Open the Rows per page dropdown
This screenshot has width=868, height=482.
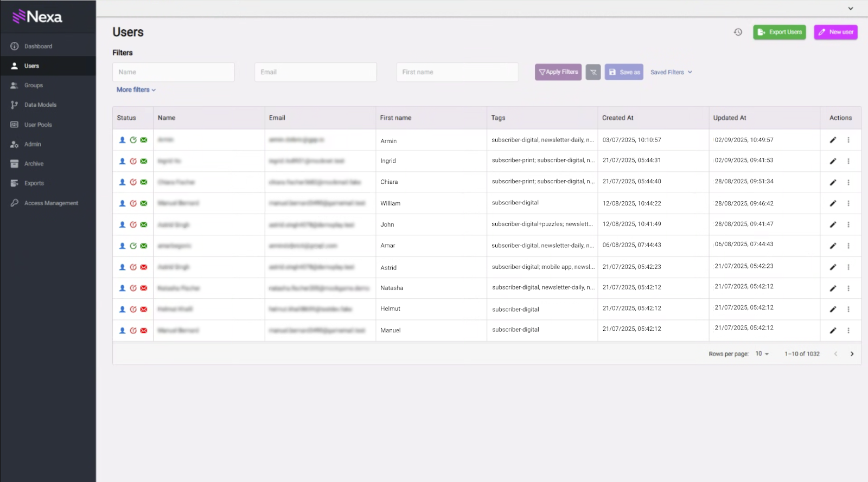(x=762, y=354)
